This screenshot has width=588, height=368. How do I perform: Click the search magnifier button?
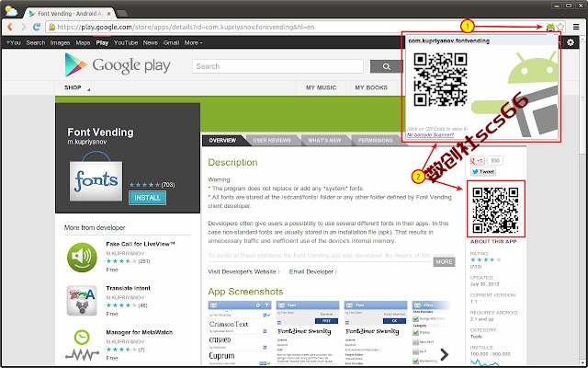[x=386, y=66]
